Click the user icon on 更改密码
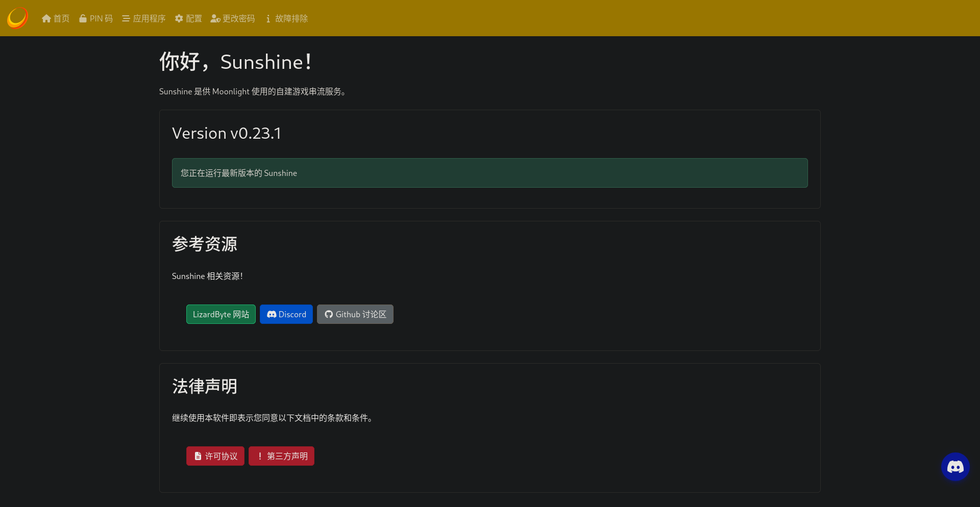Screen dimensions: 980x507 click(214, 18)
